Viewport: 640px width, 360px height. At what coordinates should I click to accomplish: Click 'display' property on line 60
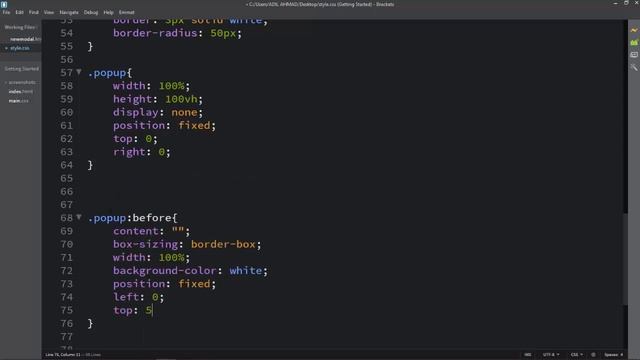click(x=136, y=112)
